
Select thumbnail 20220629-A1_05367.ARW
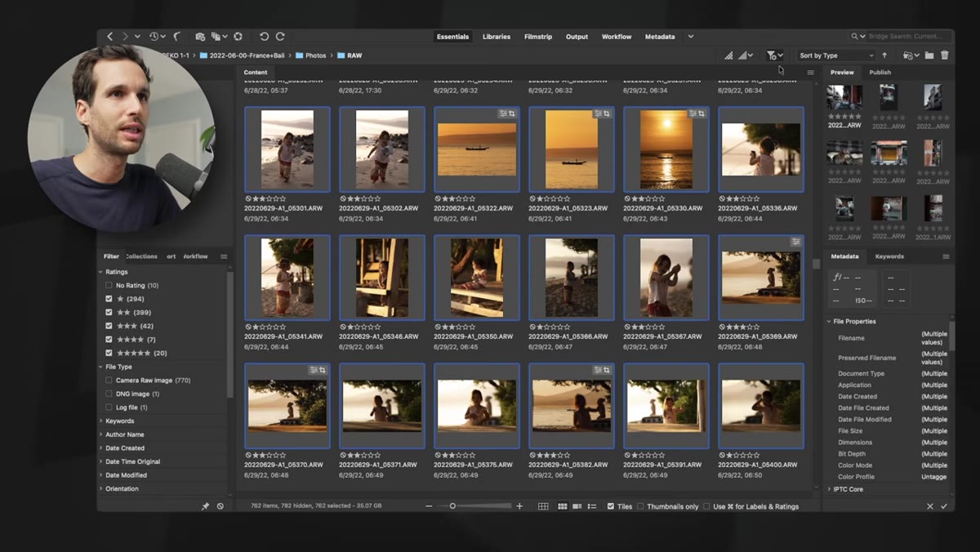pos(666,278)
